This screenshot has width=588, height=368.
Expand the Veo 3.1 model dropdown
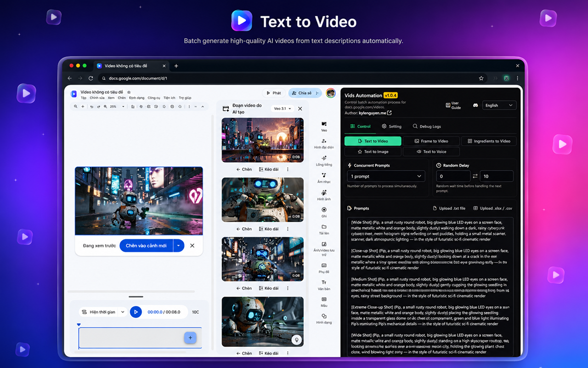coord(283,109)
